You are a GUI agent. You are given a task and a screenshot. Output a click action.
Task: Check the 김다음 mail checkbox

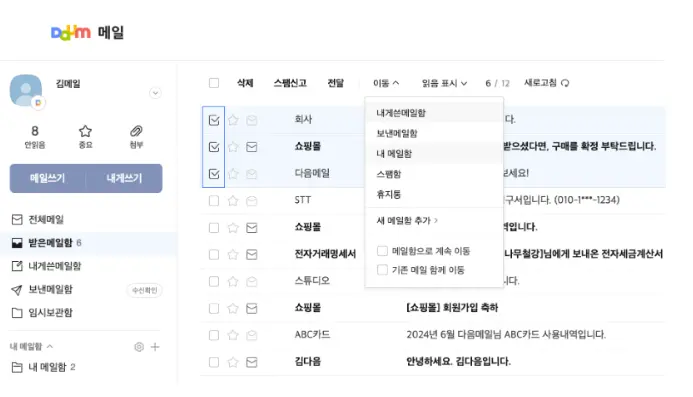214,363
